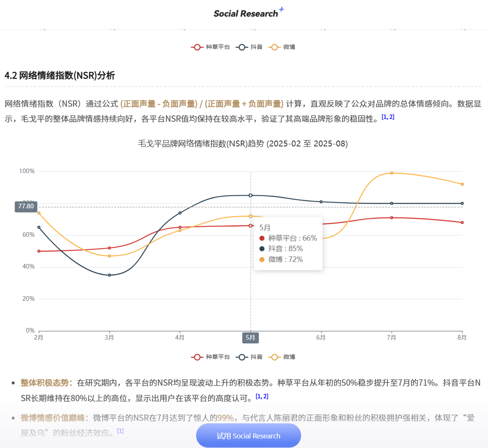Viewport: 488px width, 448px height.
Task: Click 微博 data point at 8月
Action: 462,184
